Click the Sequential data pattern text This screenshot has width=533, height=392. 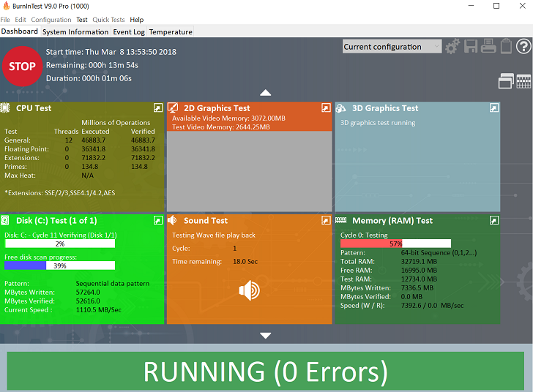click(x=113, y=283)
